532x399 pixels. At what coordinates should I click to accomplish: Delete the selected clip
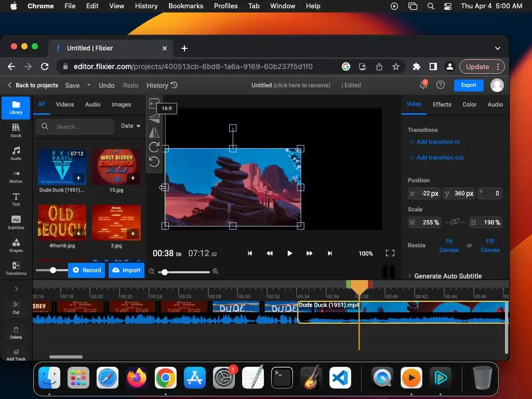pos(16,333)
